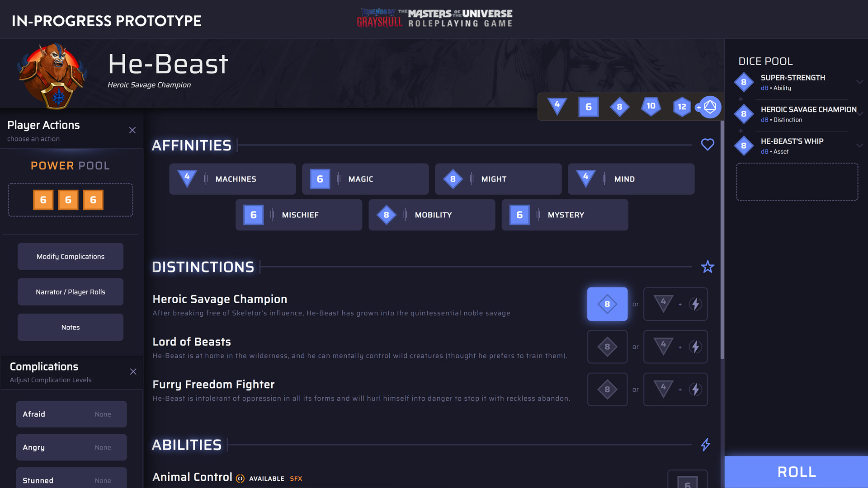Click the Distinctions star icon
Image resolution: width=868 pixels, height=488 pixels.
pyautogui.click(x=707, y=267)
